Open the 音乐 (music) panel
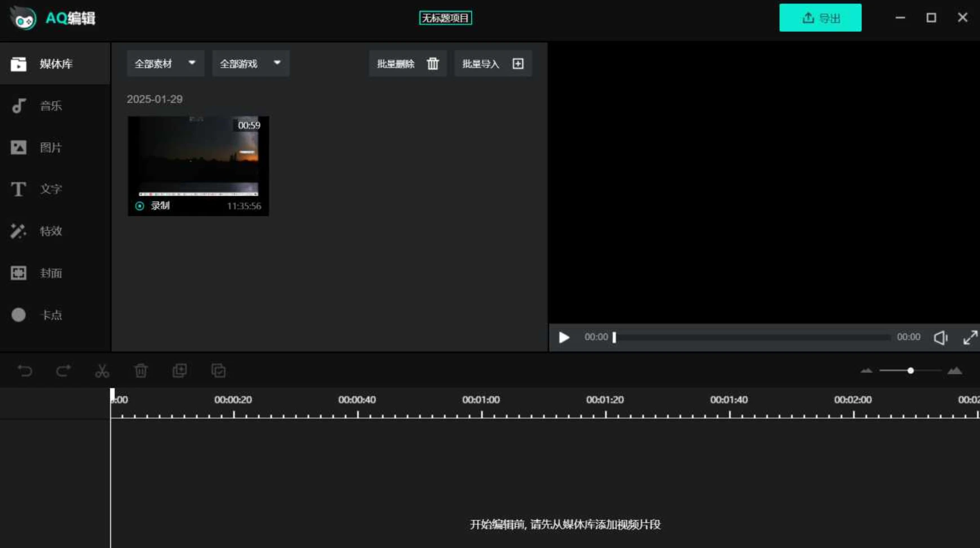Screen dimensions: 980x548 point(50,105)
